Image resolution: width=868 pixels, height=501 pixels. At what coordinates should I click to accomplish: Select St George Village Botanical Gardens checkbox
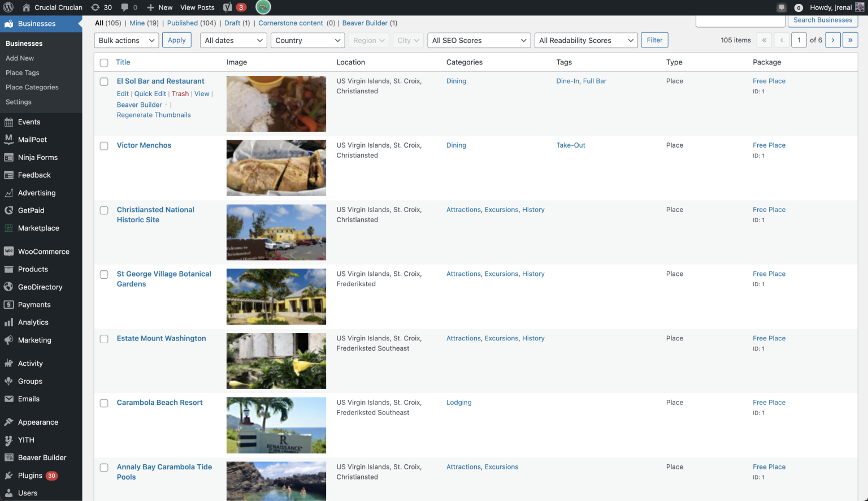[x=104, y=275]
